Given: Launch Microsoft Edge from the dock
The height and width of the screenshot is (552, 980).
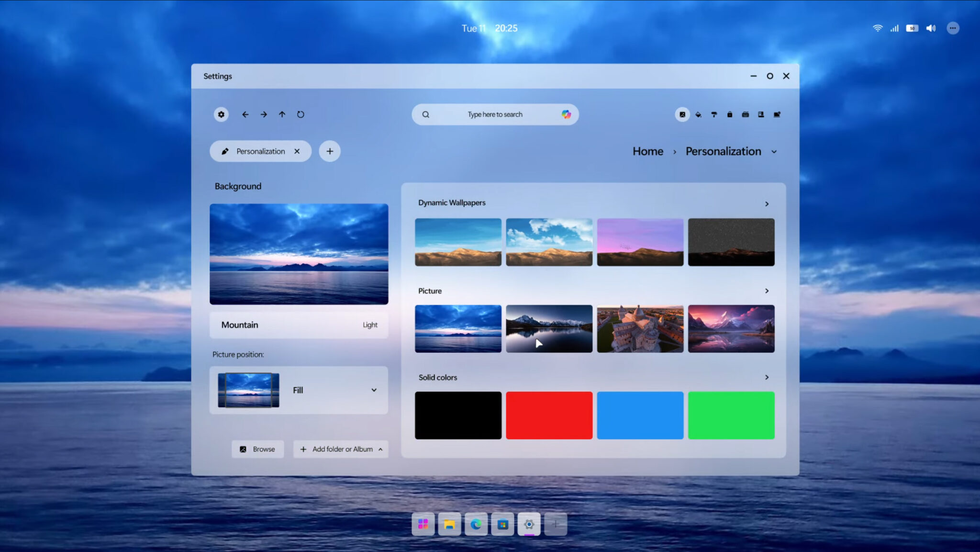Looking at the screenshot, I should pos(476,524).
